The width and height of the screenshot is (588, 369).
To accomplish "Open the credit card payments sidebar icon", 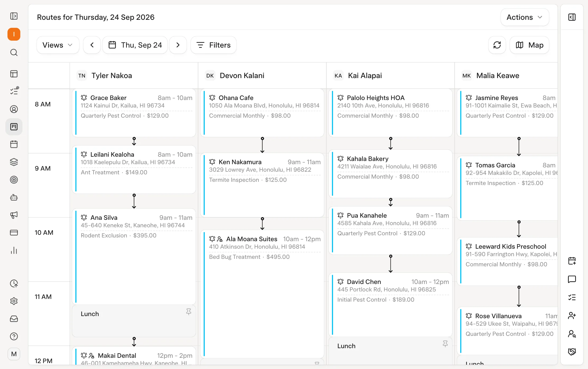I will [14, 233].
